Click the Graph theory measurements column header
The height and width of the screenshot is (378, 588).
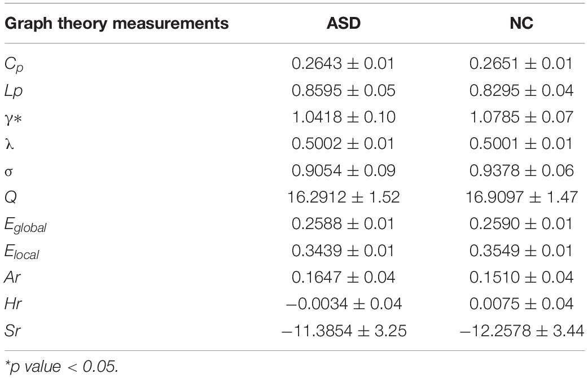click(x=117, y=24)
